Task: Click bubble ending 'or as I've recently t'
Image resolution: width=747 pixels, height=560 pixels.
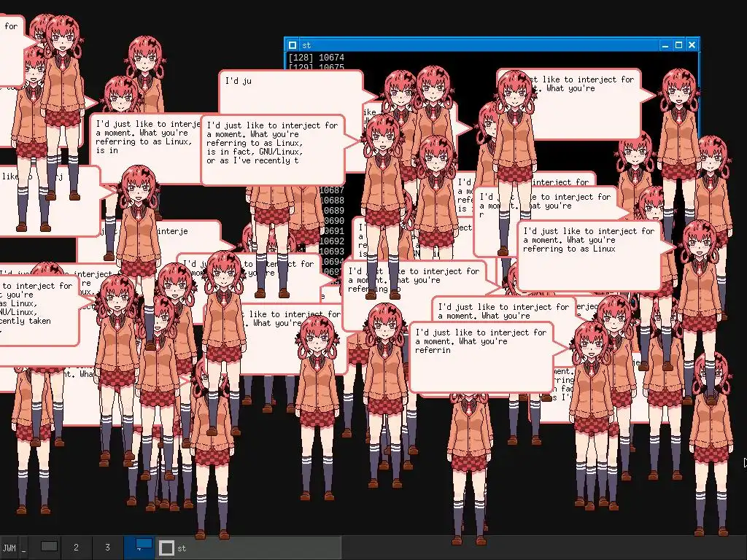Action: pos(273,149)
